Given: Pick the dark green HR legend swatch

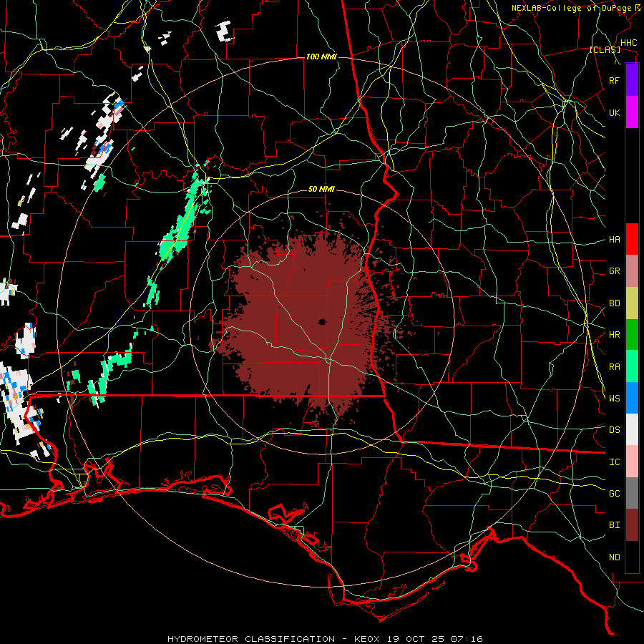Looking at the screenshot, I should 632,334.
